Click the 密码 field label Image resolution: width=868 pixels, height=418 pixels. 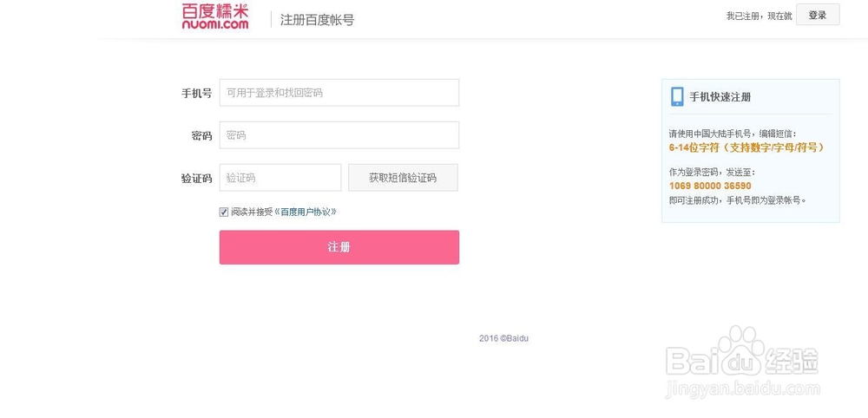(x=201, y=136)
